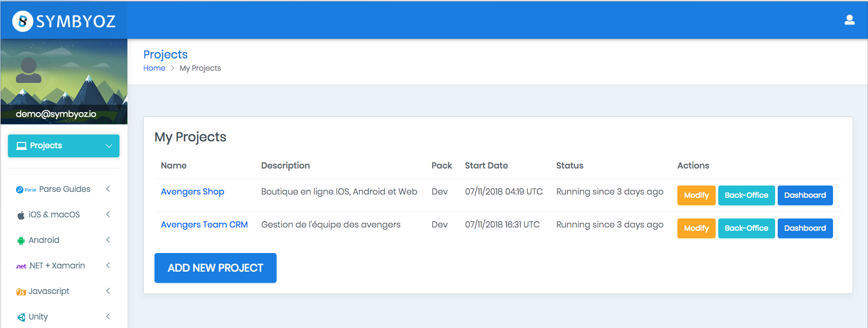Click 'Gestion de l'équipe des avengers' description
868x328 pixels.
click(331, 224)
